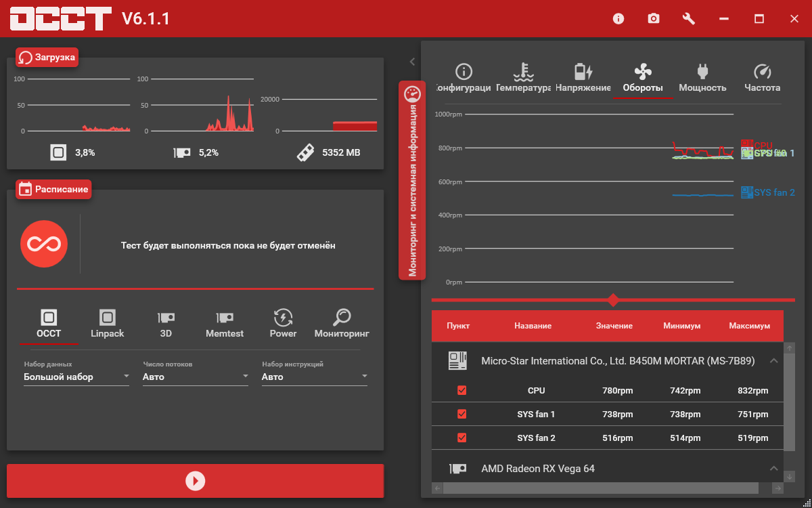Disable the SYS fan 2 checkbox

tap(462, 438)
